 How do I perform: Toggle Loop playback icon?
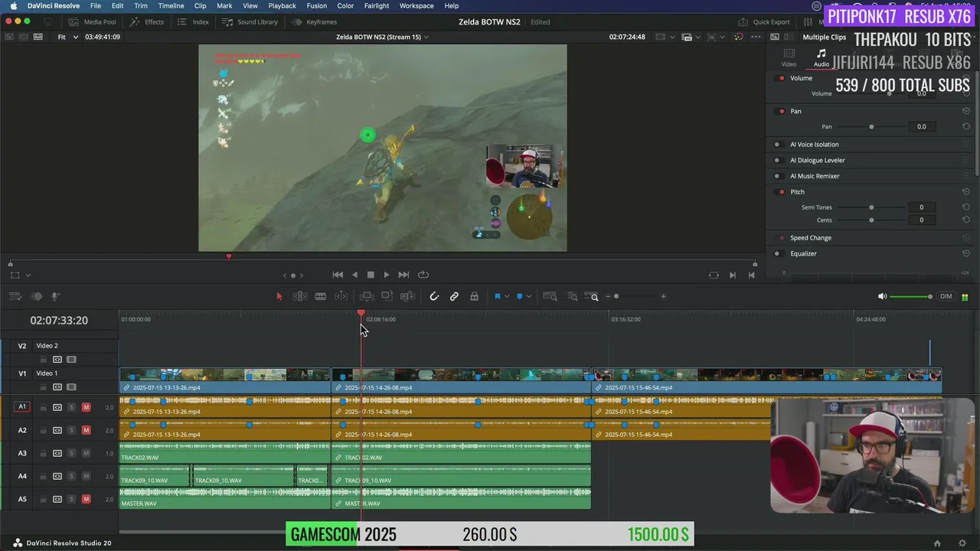[423, 275]
